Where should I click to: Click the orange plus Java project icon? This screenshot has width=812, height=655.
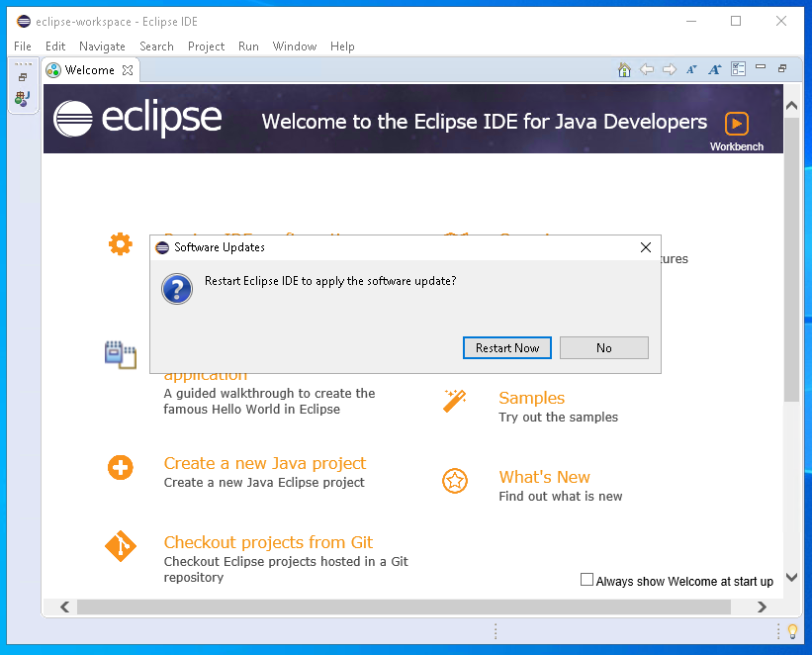pos(121,467)
